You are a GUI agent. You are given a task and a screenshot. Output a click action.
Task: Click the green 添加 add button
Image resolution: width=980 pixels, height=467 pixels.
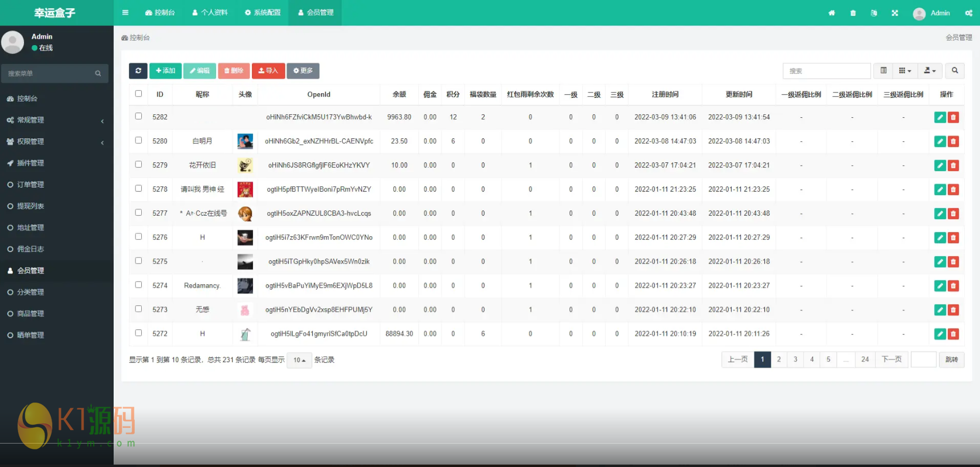click(x=165, y=70)
